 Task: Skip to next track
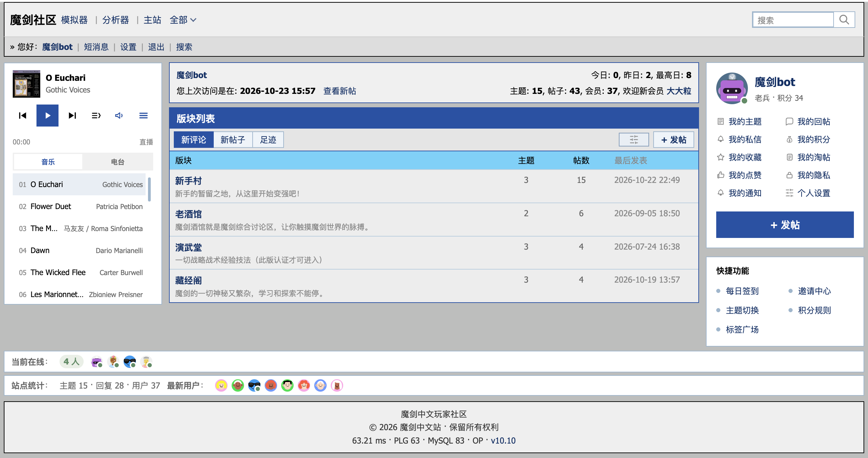coord(72,116)
